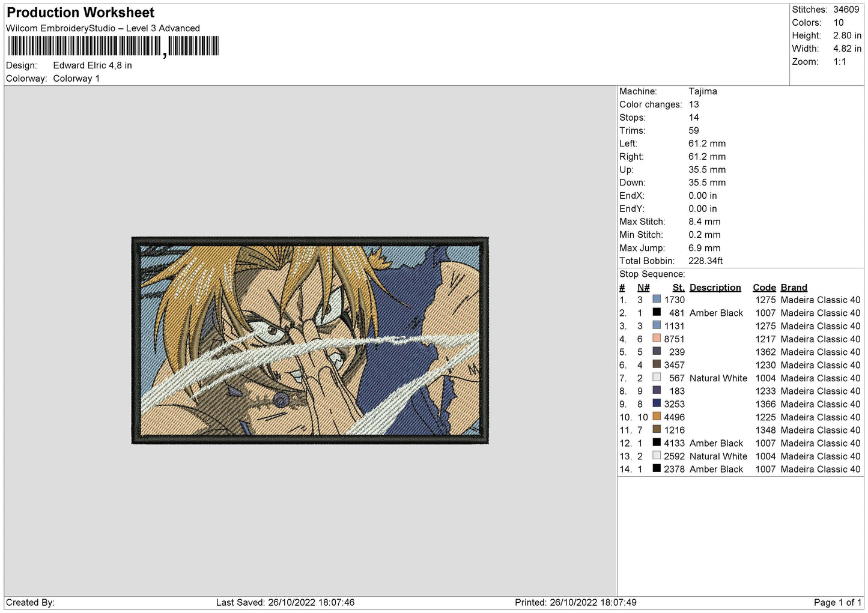
Task: Click the 'Page 1 of 1' footer
Action: point(837,602)
